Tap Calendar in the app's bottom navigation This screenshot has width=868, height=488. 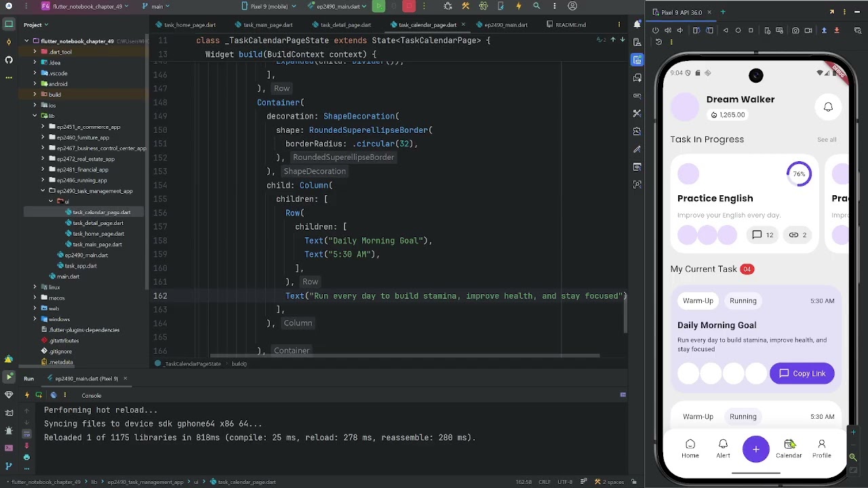[x=789, y=449]
